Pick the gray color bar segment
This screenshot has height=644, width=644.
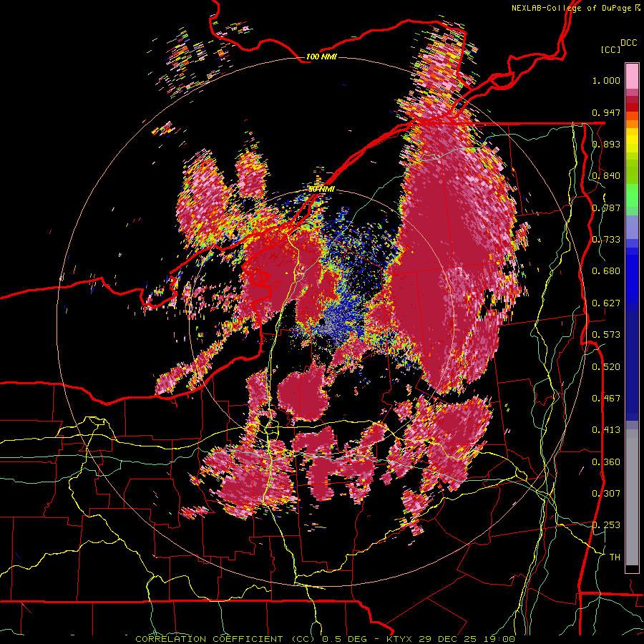tap(632, 497)
